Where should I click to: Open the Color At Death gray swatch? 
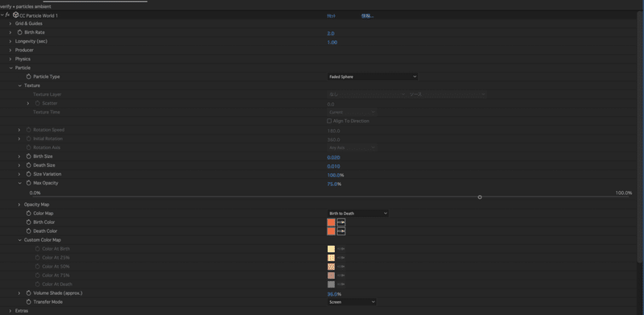[x=331, y=284]
